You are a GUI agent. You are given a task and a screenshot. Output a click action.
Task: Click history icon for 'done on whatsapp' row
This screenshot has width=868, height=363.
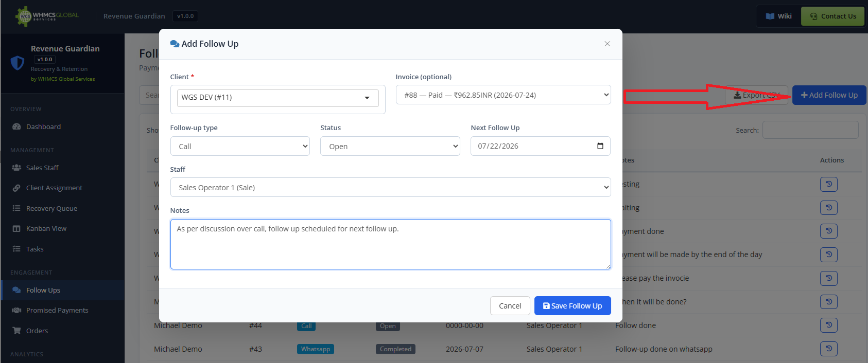pos(829,349)
